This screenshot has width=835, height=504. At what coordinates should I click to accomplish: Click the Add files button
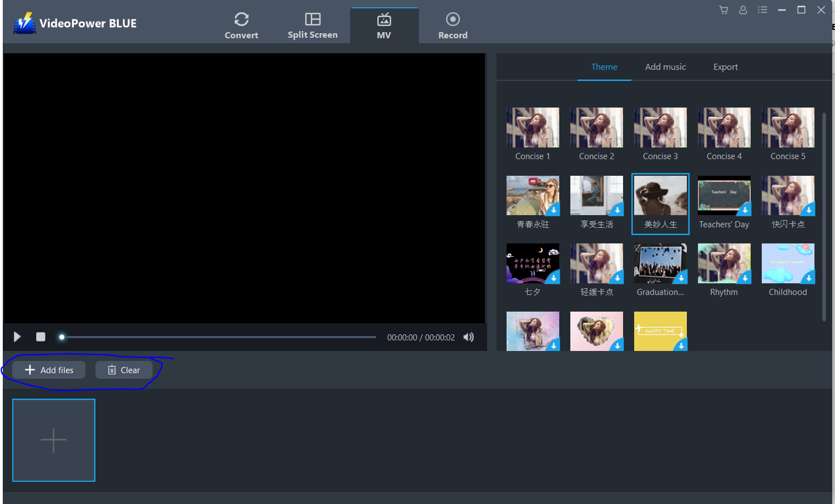click(x=48, y=370)
